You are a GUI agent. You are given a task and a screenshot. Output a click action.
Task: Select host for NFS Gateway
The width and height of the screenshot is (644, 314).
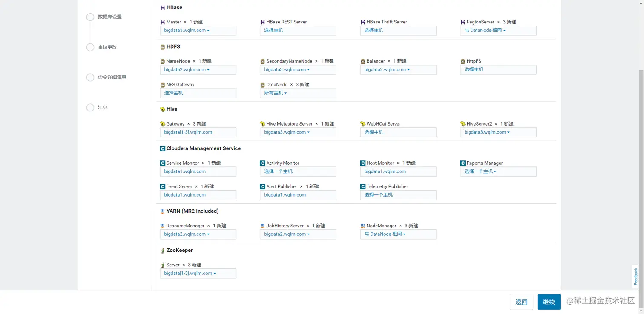click(198, 93)
